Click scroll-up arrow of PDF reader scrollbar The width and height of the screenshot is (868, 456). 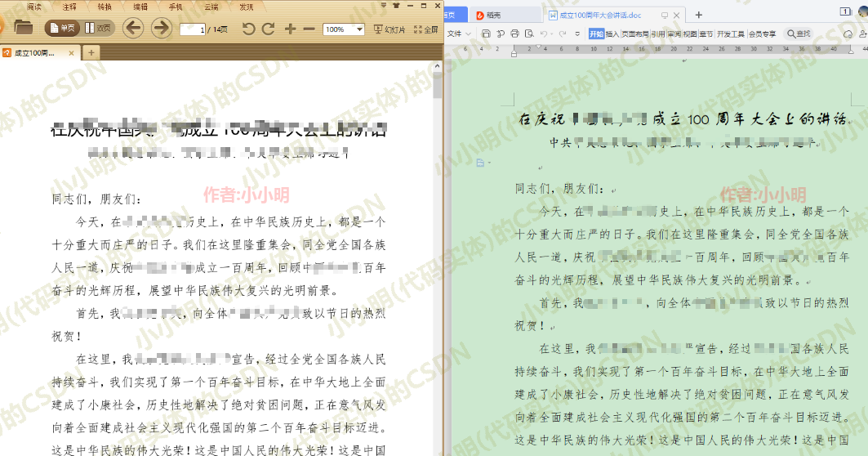(x=438, y=66)
